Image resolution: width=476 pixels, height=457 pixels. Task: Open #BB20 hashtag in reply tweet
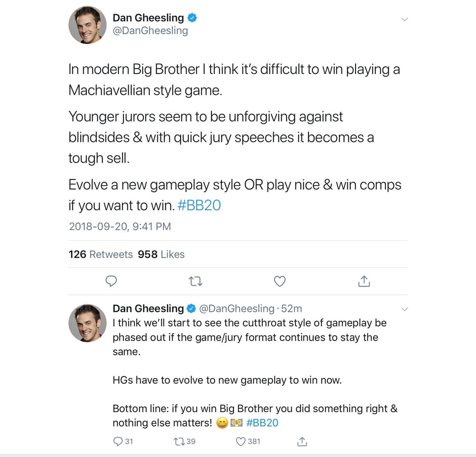coord(262,423)
